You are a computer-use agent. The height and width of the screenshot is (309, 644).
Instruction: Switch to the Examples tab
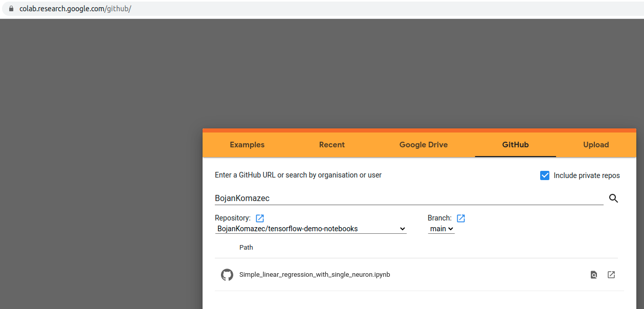click(247, 145)
